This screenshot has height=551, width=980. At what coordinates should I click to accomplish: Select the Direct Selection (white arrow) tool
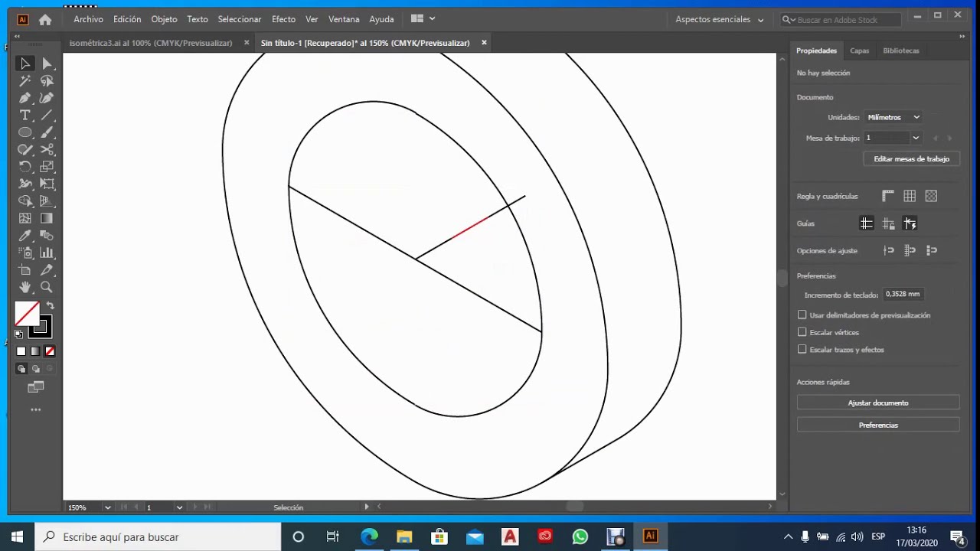point(47,64)
